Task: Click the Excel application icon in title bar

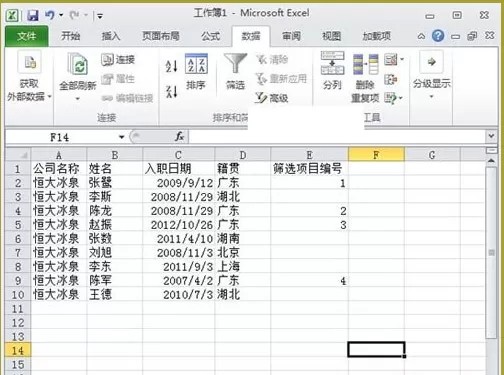Action: point(12,15)
